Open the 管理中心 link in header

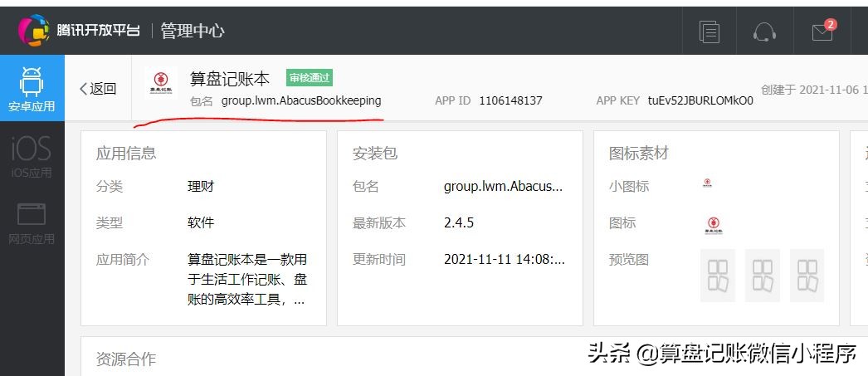pyautogui.click(x=193, y=31)
